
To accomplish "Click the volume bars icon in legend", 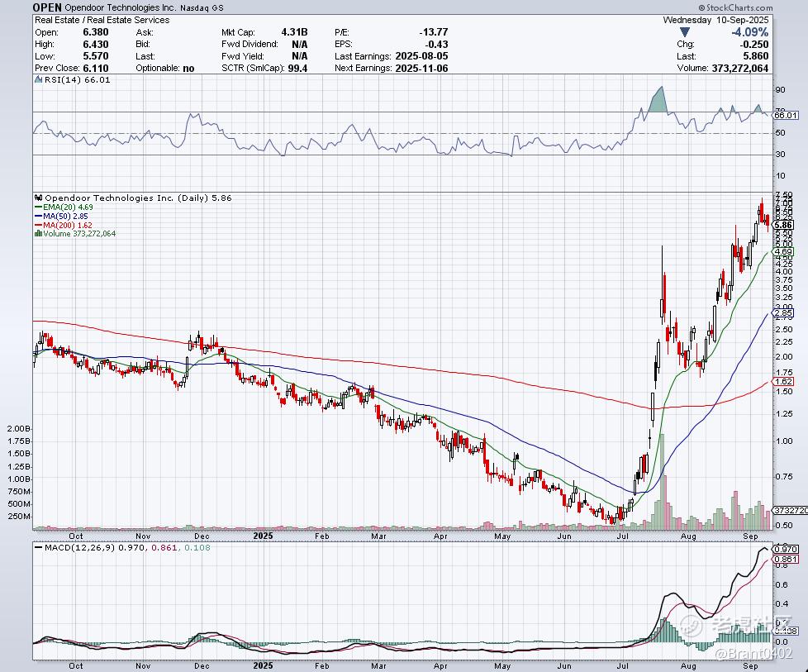I will point(38,234).
